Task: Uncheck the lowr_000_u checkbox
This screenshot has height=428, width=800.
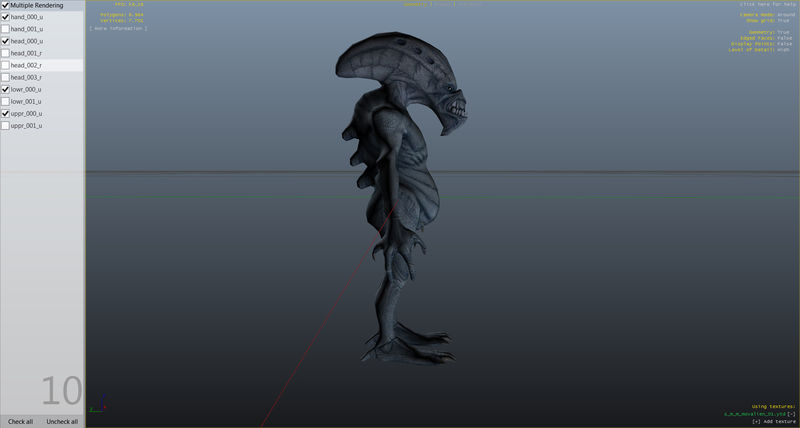Action: (6, 89)
